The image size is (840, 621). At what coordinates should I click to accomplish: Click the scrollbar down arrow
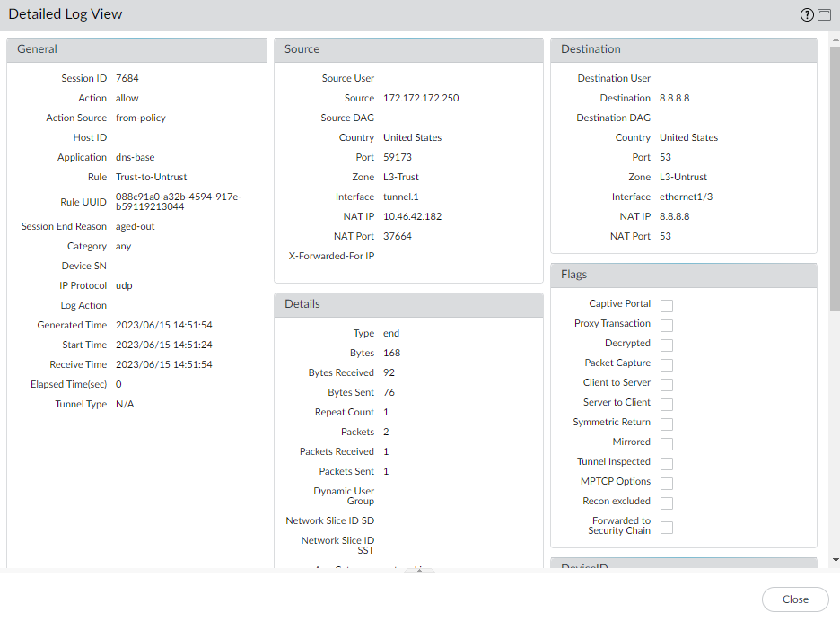coord(835,559)
